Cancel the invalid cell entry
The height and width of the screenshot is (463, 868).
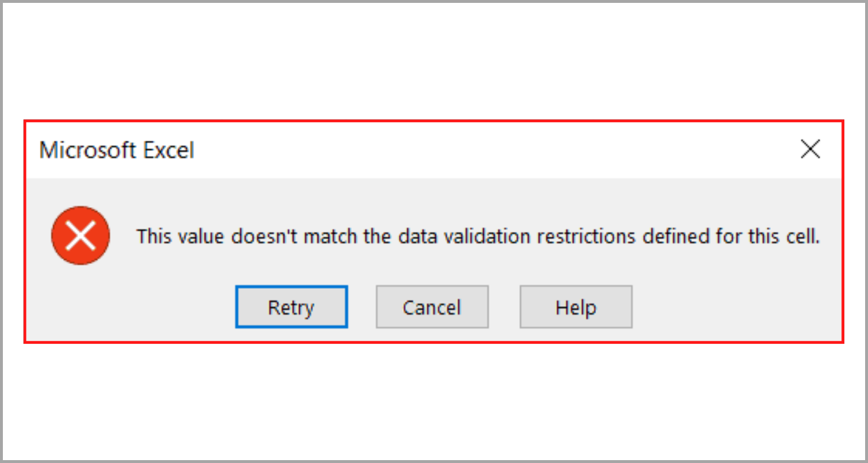tap(432, 307)
